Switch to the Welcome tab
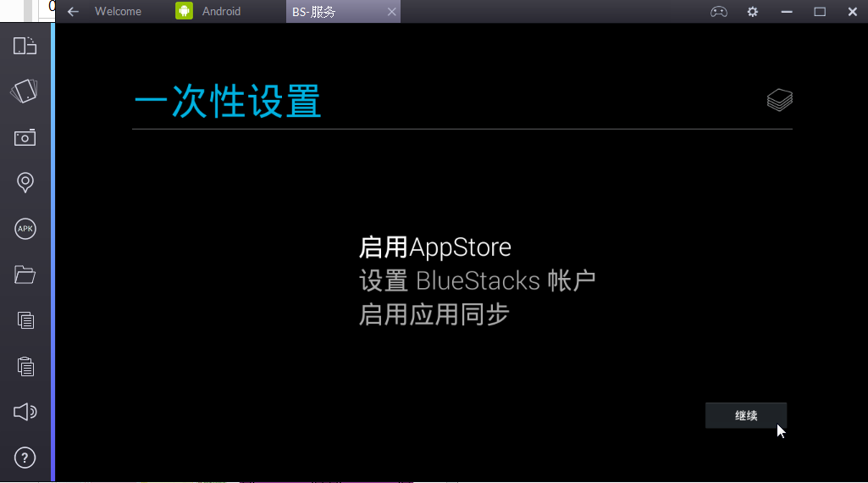The width and height of the screenshot is (868, 483). pos(118,12)
